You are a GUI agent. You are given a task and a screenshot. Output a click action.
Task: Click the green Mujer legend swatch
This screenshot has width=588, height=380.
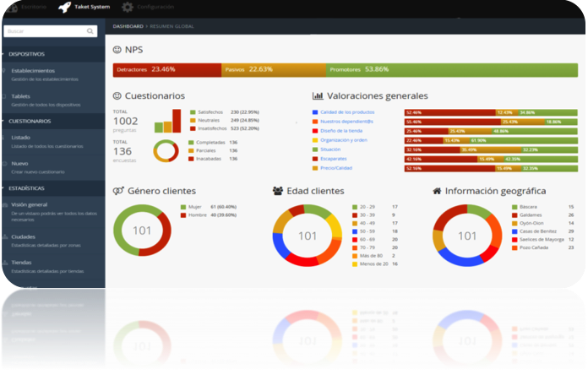(x=182, y=206)
